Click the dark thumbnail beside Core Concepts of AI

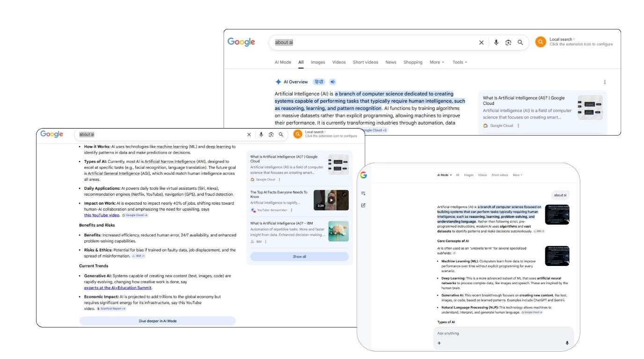click(x=557, y=256)
